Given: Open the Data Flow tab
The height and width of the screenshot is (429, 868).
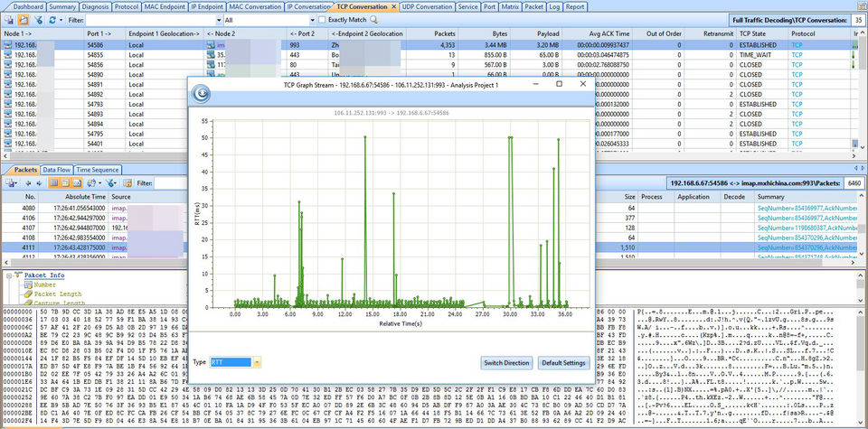Looking at the screenshot, I should click(x=57, y=170).
